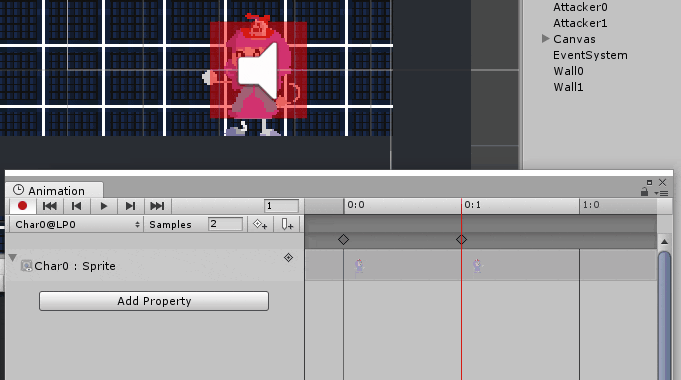Toggle the red record button
Viewport: 681px width, 380px height.
[23, 206]
